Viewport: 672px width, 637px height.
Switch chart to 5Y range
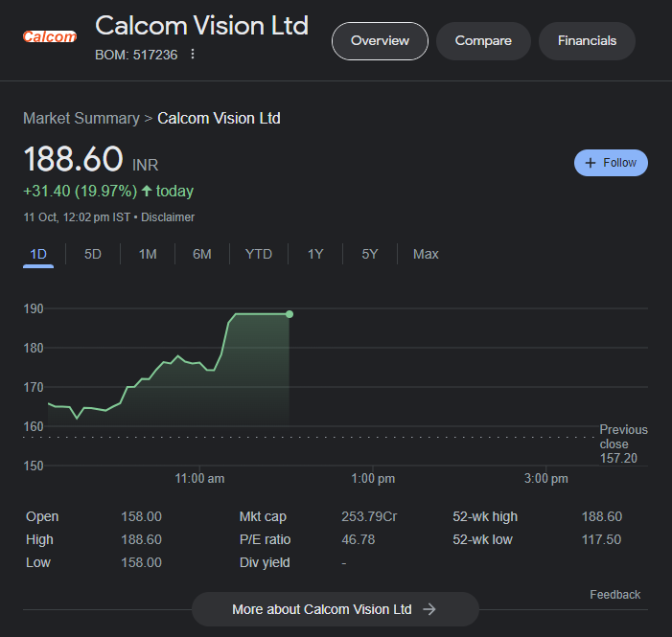point(370,254)
